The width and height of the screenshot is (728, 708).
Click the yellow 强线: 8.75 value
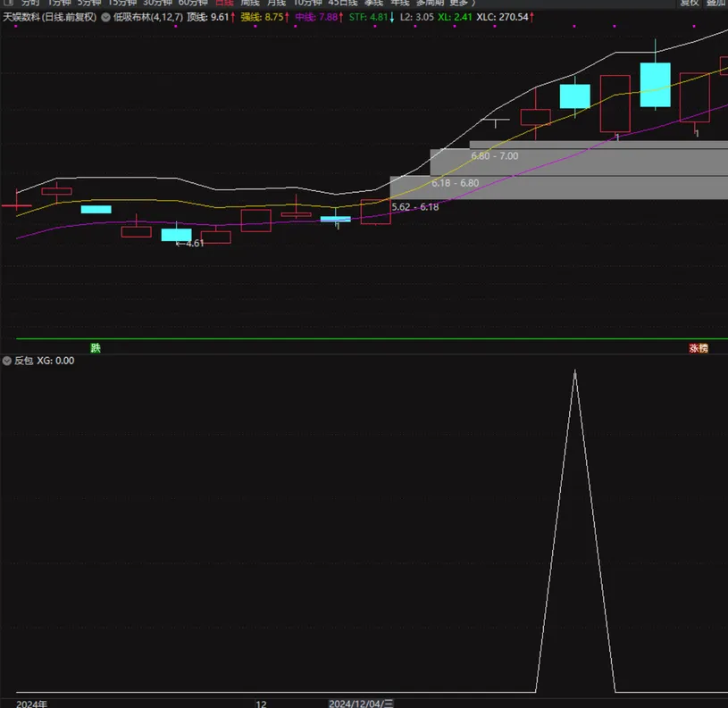pos(264,17)
